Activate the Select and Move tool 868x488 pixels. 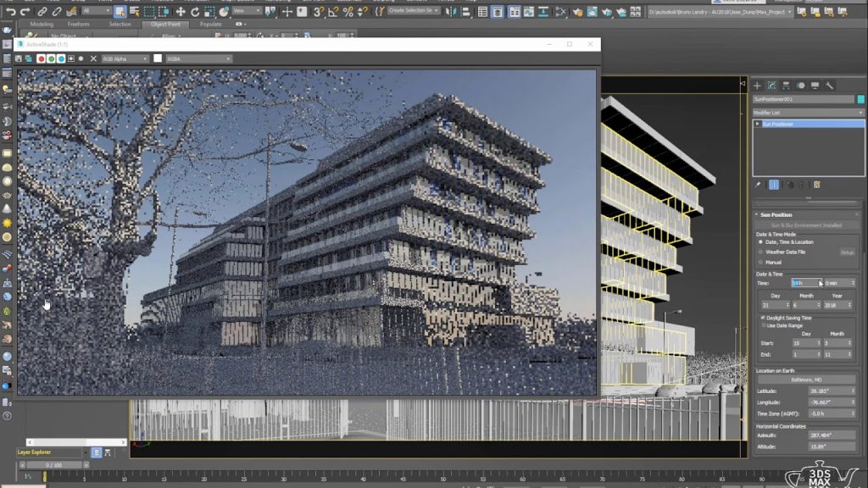click(181, 12)
